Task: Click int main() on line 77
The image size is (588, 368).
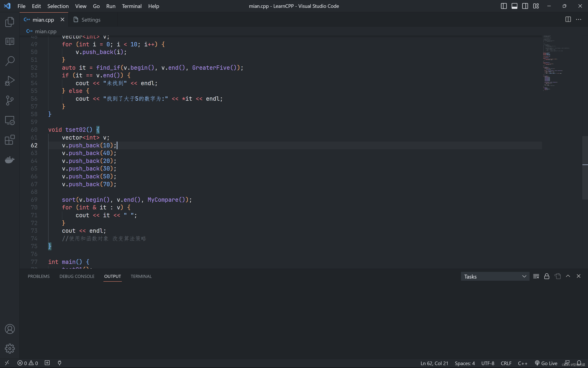Action: pos(65,262)
